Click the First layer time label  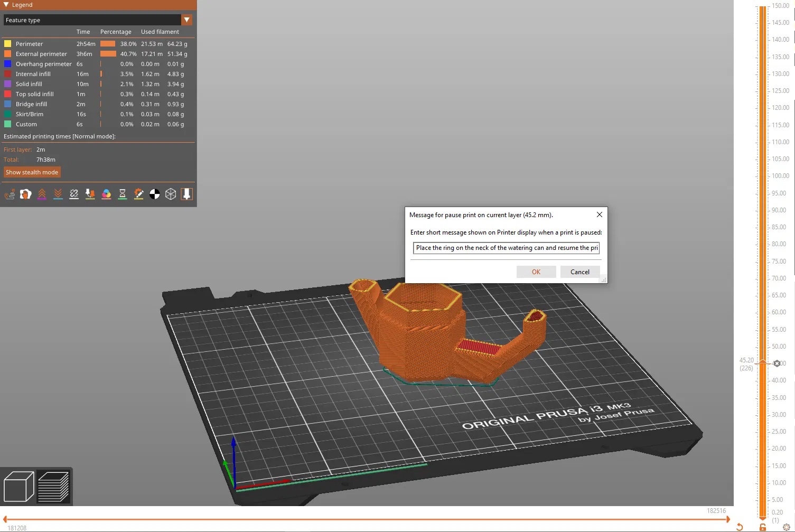(x=18, y=150)
